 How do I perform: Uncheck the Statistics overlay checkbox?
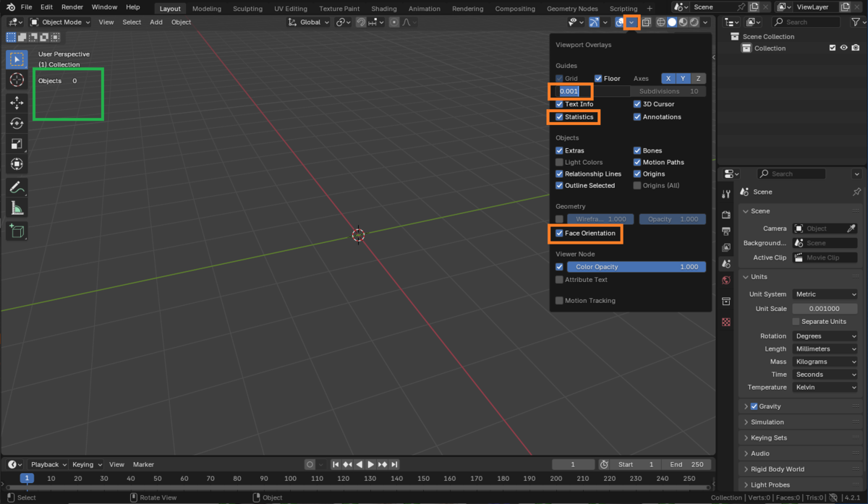(559, 117)
